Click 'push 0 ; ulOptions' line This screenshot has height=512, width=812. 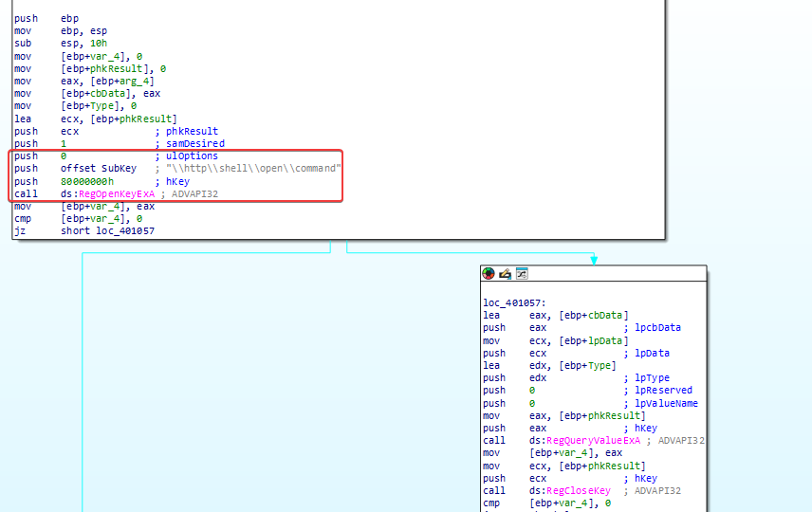(116, 155)
